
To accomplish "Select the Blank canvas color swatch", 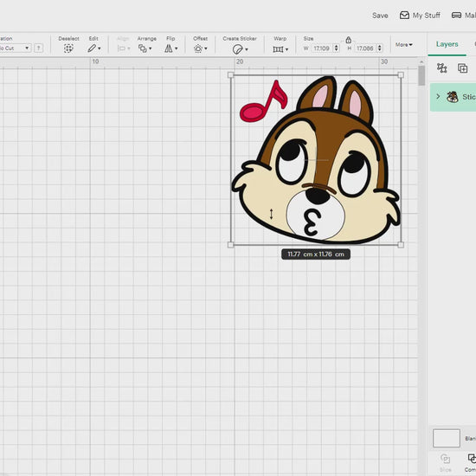I will (x=447, y=438).
